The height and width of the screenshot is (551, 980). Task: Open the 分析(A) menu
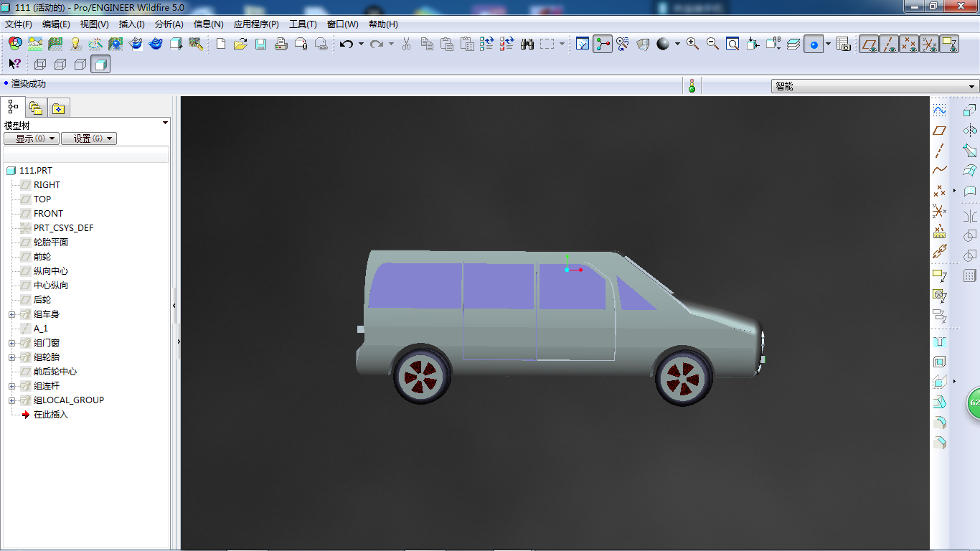[169, 24]
